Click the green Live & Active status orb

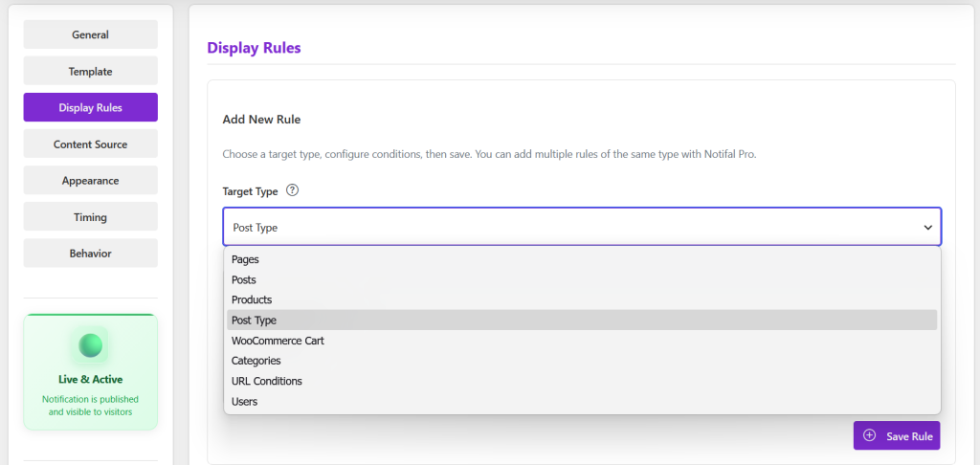[91, 345]
